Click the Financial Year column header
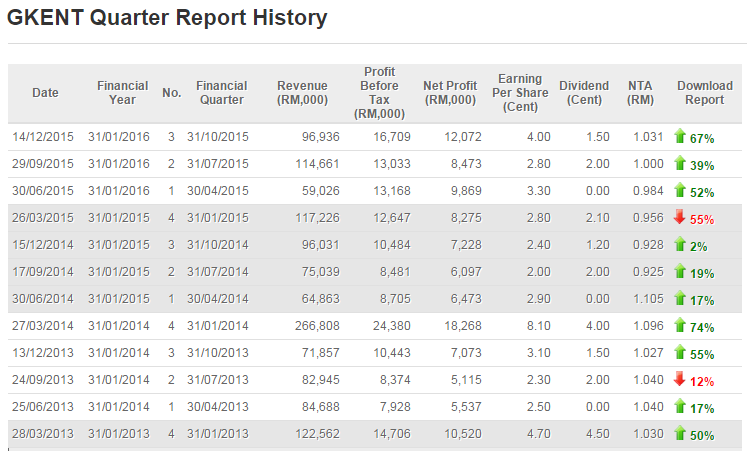 [122, 92]
